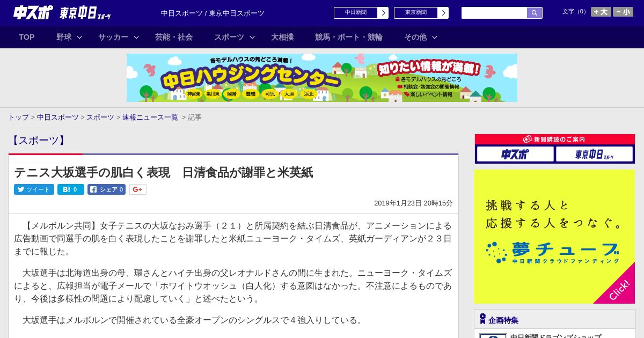This screenshot has height=338, width=644.
Task: Expand the その他 dropdown chevron
Action: pyautogui.click(x=435, y=37)
